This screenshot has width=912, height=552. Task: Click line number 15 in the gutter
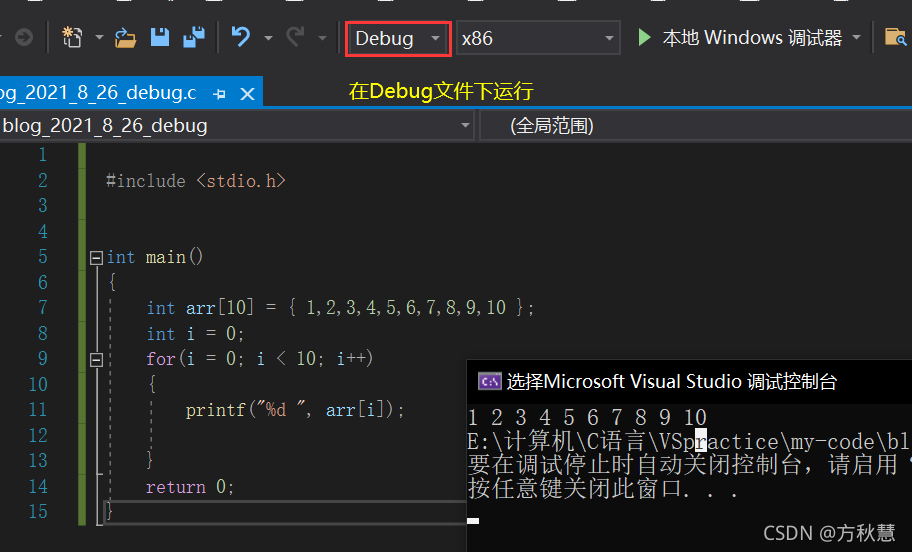pyautogui.click(x=38, y=512)
